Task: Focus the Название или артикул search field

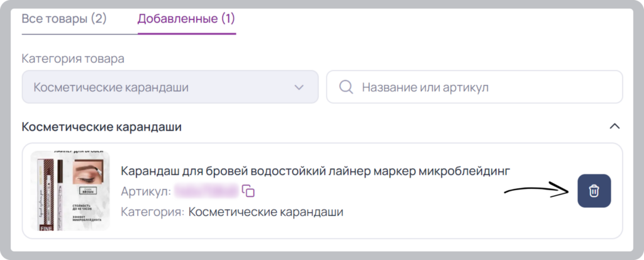Action: click(x=474, y=87)
